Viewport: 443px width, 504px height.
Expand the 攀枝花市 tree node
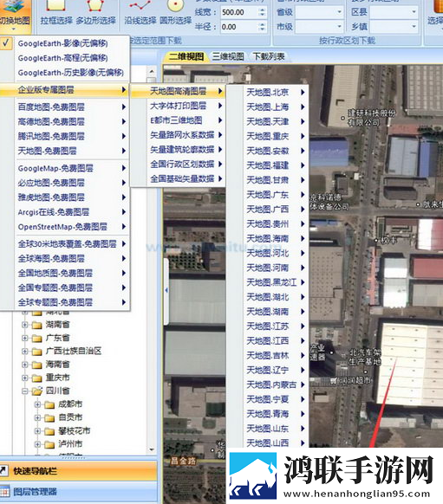(x=37, y=430)
